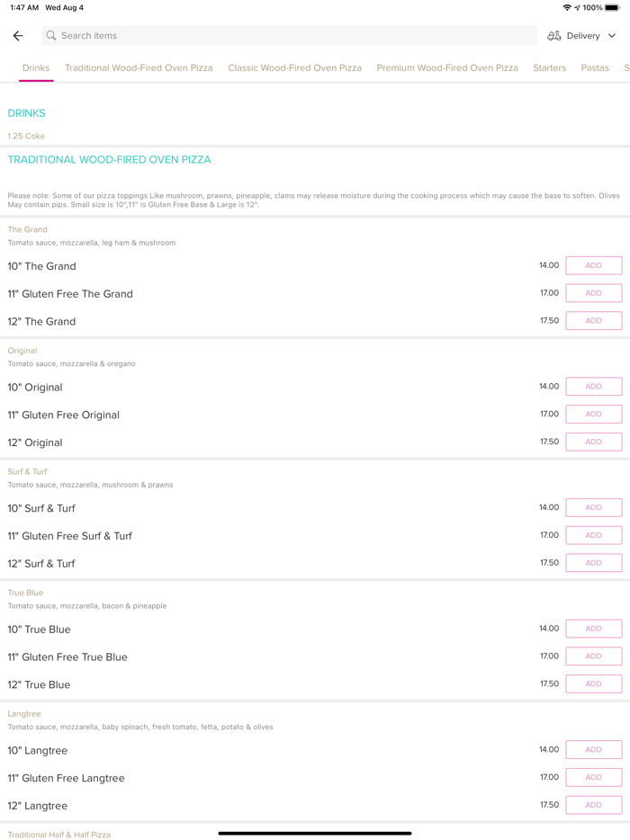Tap the delivery scooter icon
The image size is (630, 840).
coord(553,36)
